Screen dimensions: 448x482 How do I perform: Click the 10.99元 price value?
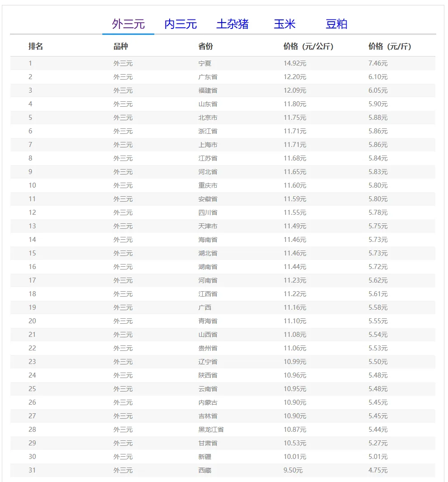click(295, 362)
